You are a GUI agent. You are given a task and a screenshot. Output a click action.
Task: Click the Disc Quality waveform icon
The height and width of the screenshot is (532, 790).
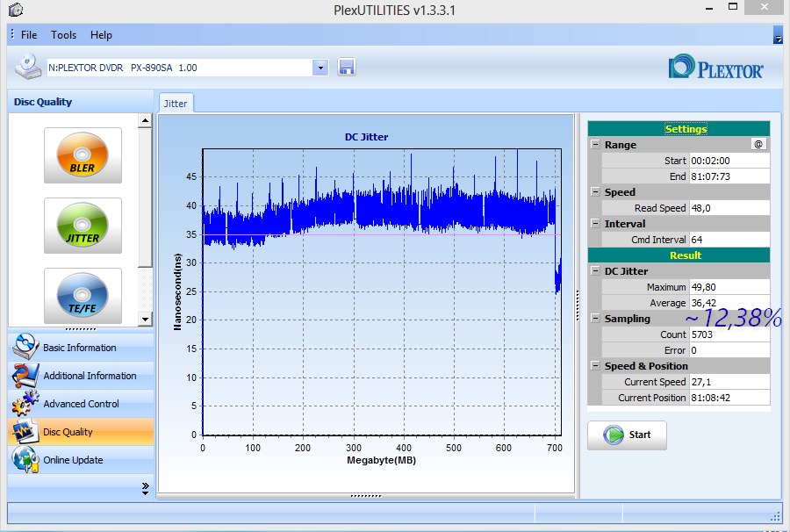[25, 432]
